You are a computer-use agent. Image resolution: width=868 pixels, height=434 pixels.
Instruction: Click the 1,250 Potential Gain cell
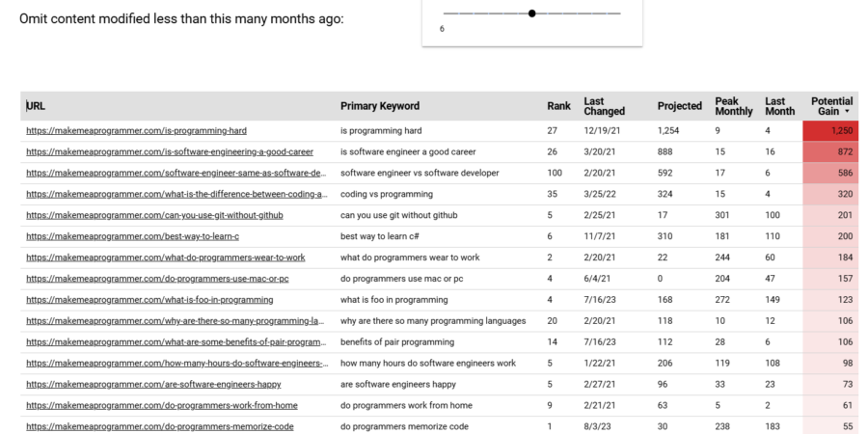[829, 130]
